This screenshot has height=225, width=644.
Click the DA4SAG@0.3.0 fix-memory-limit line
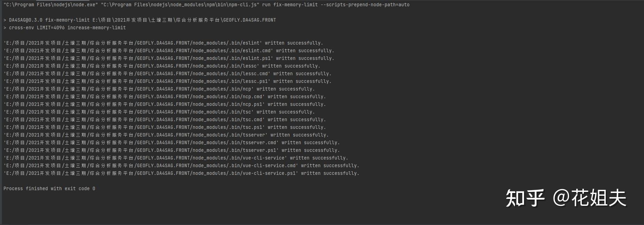point(140,20)
